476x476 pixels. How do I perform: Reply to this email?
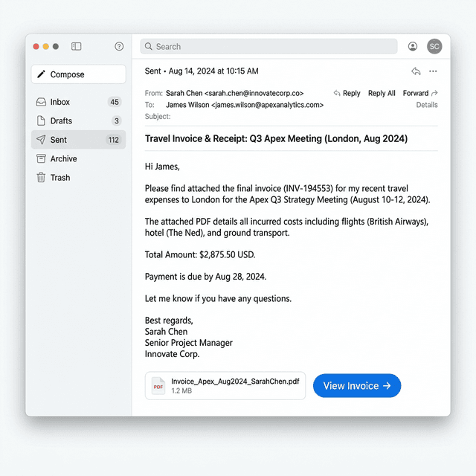[347, 93]
